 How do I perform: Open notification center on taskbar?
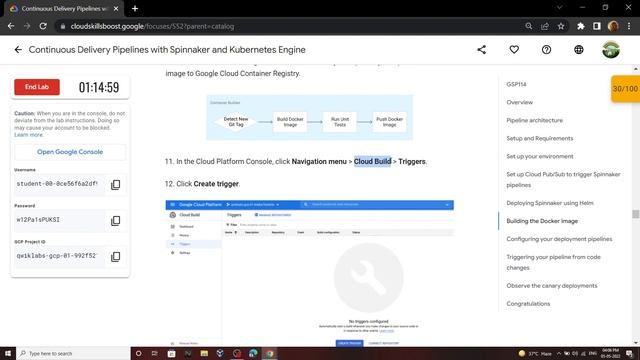coord(630,353)
